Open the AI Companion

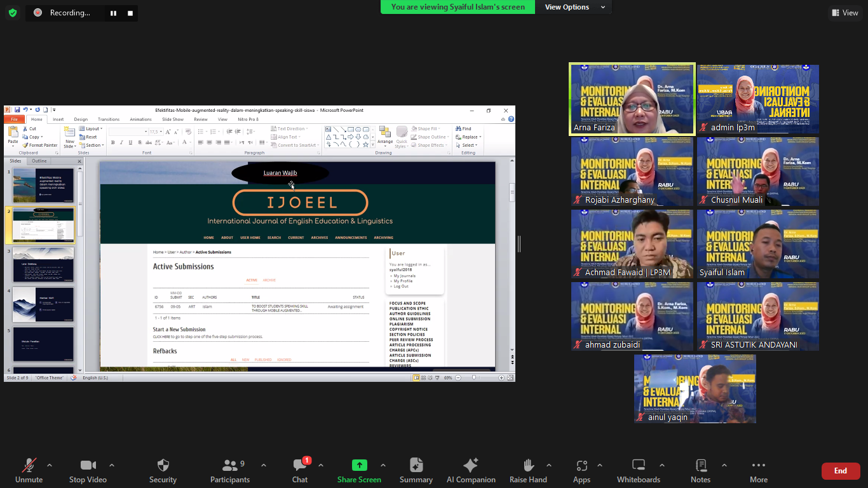[471, 466]
